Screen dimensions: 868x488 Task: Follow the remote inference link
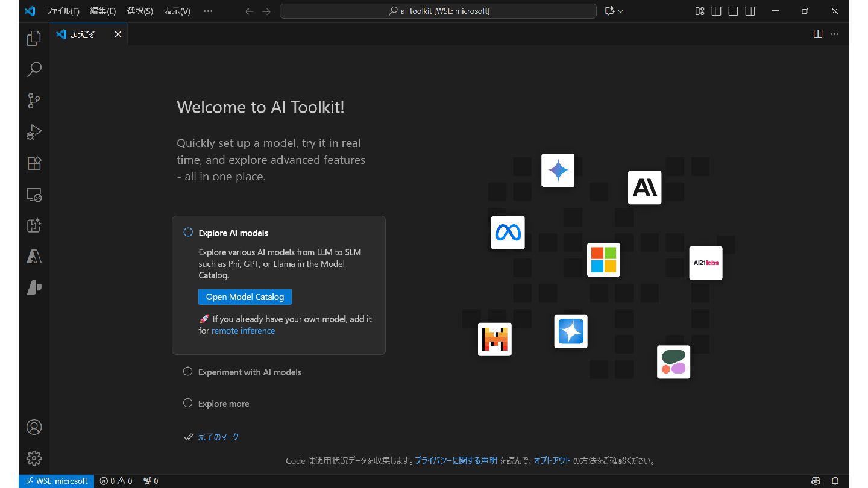(243, 331)
